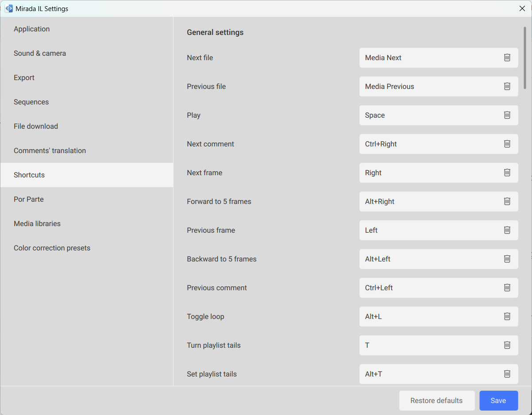The image size is (532, 415).
Task: Edit the Forward to 5 frames shortcut field
Action: pos(439,201)
